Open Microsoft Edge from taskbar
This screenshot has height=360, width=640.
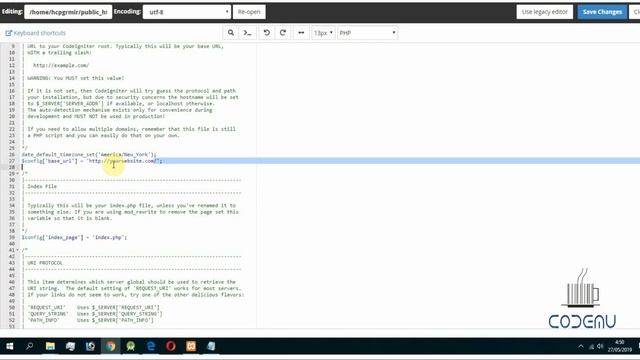(151, 346)
